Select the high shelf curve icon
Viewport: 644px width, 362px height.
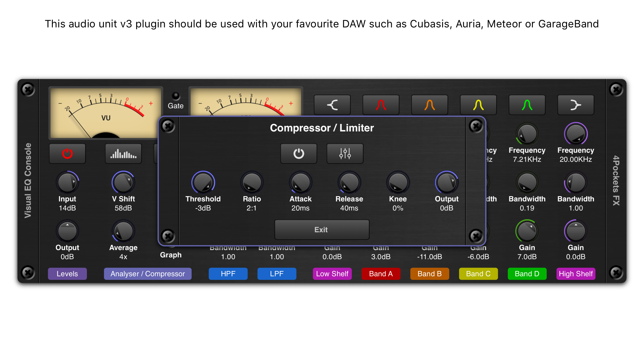[x=576, y=105]
